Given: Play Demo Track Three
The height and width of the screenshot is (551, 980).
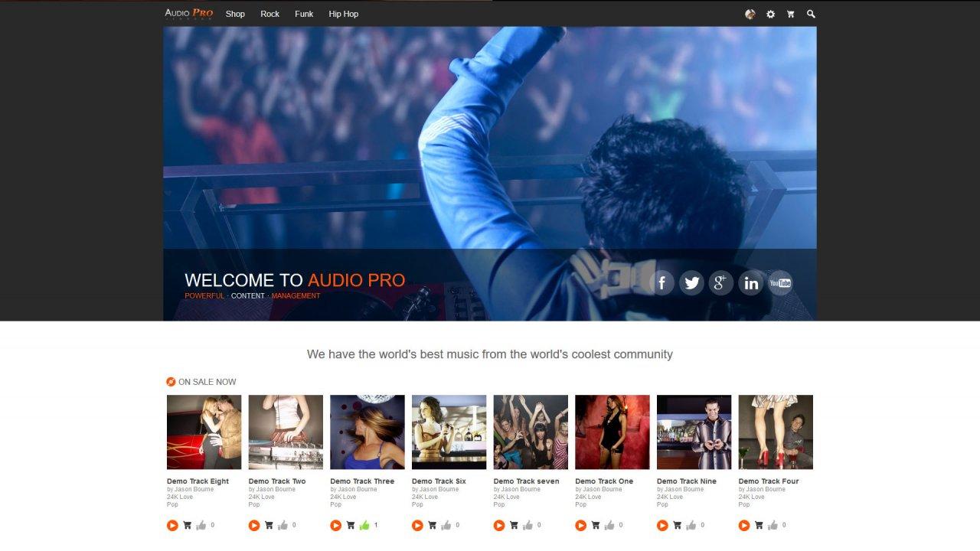Looking at the screenshot, I should pyautogui.click(x=335, y=526).
